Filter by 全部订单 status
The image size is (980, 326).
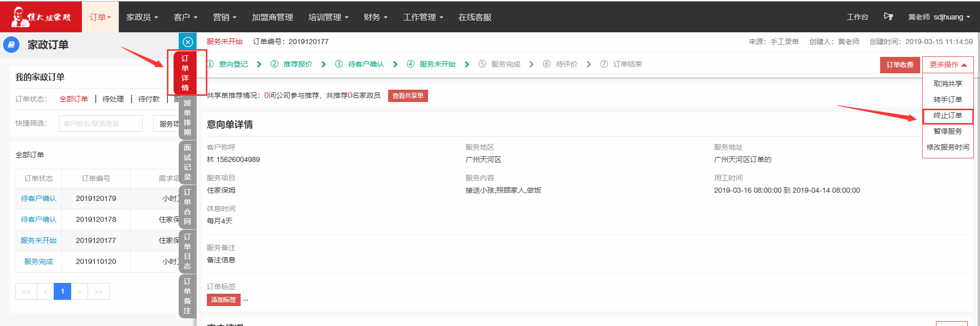74,99
